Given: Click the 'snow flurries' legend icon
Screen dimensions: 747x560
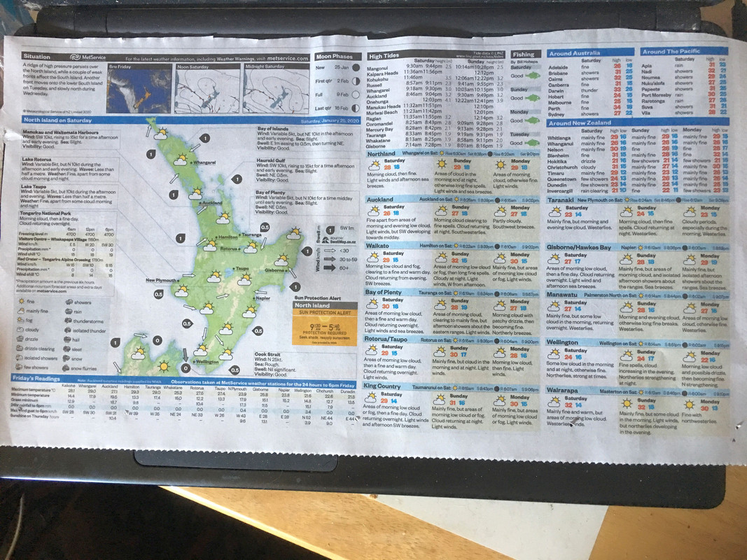Looking at the screenshot, I should 67,369.
